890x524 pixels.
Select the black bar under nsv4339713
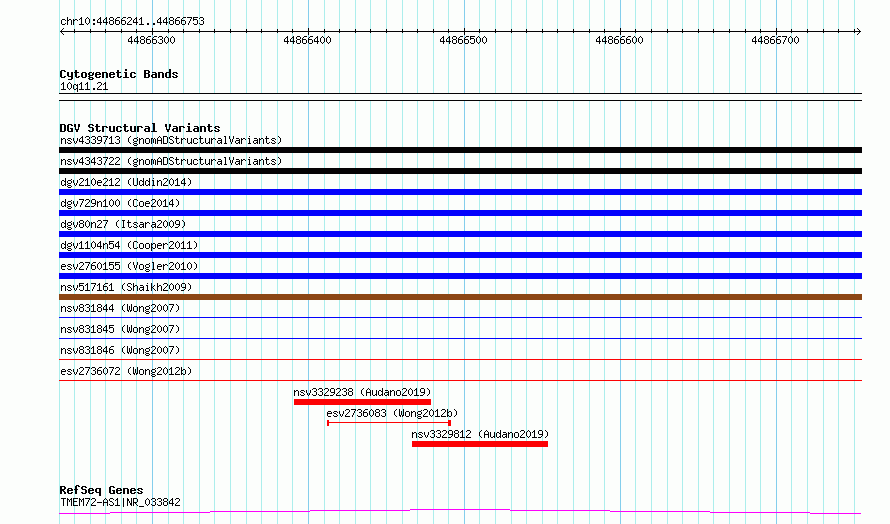click(460, 150)
